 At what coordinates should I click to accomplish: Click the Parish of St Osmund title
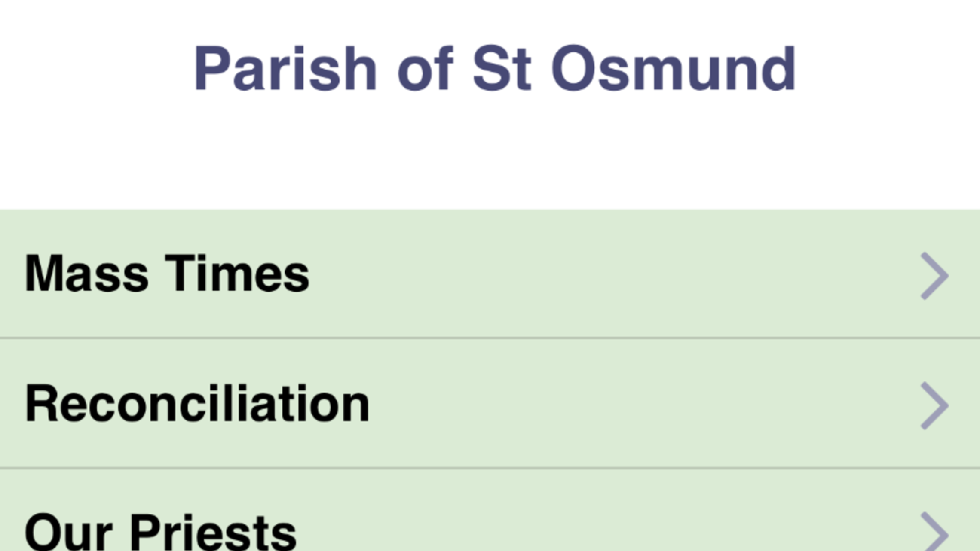tap(495, 69)
